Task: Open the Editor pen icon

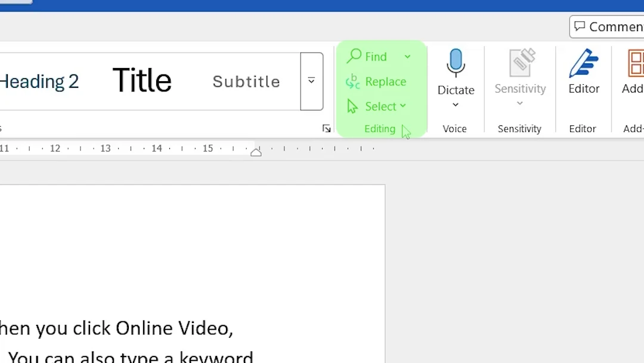Action: point(583,63)
